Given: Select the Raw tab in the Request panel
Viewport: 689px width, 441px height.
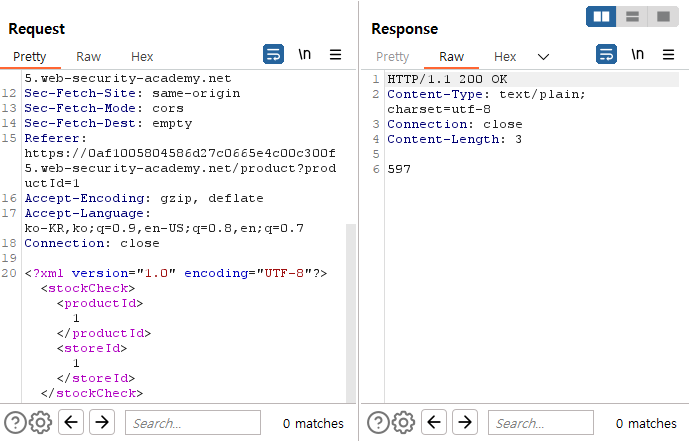Looking at the screenshot, I should (88, 57).
